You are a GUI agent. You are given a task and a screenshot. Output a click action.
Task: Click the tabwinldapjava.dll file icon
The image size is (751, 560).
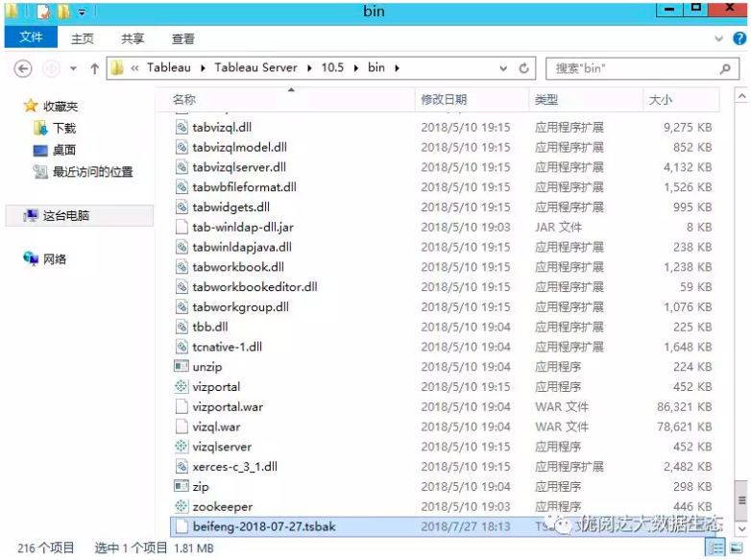click(x=182, y=247)
